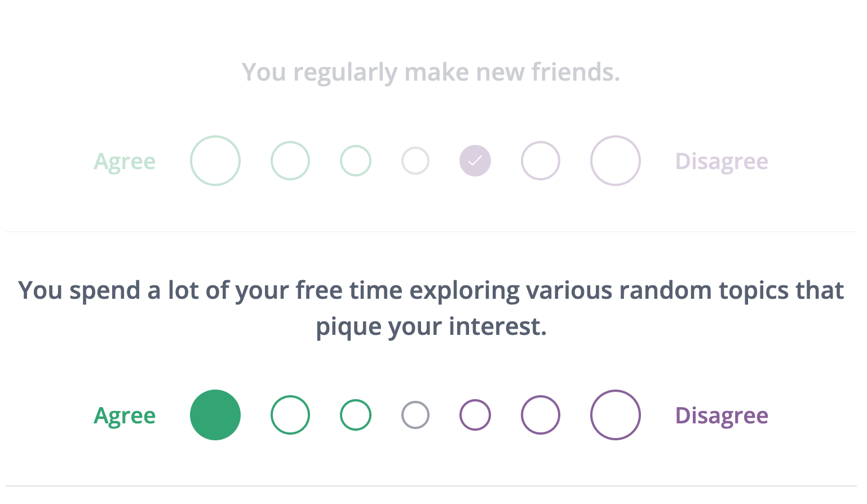
Task: Pick smallest green circle for new friends statement
Action: [356, 161]
